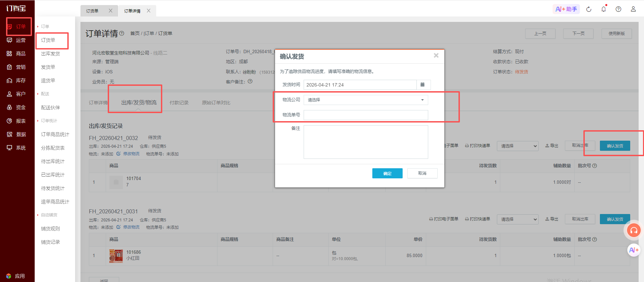Open the notifications bell

click(604, 9)
